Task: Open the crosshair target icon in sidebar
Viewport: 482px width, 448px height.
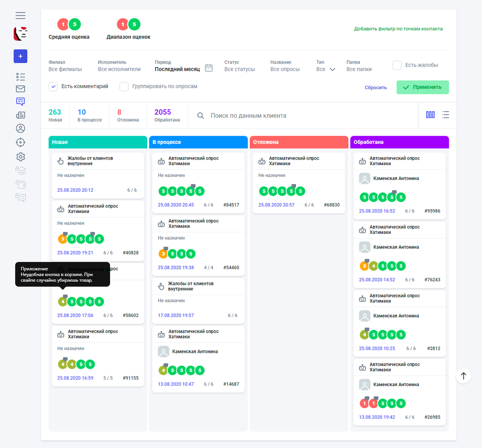Action: tap(20, 142)
